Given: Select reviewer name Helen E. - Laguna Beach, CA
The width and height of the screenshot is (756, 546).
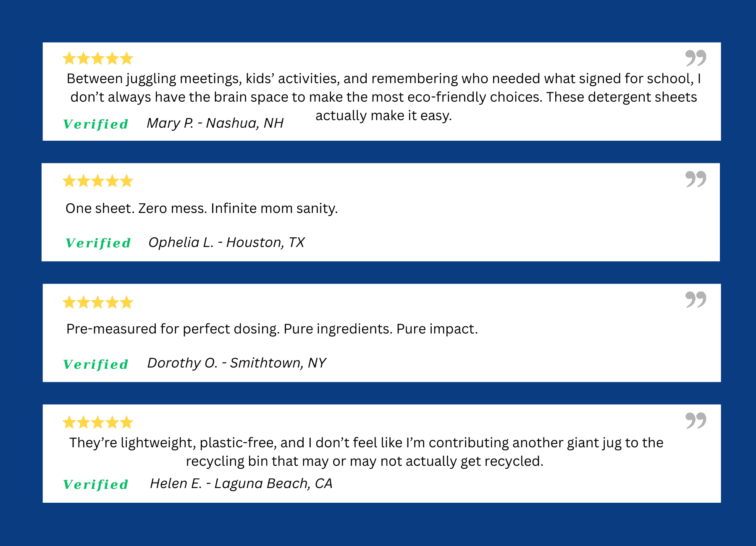Looking at the screenshot, I should (x=241, y=483).
